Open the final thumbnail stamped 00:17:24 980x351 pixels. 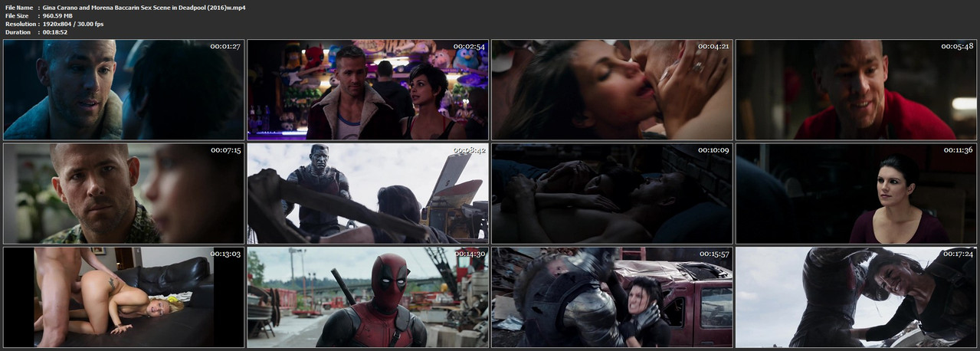856,297
